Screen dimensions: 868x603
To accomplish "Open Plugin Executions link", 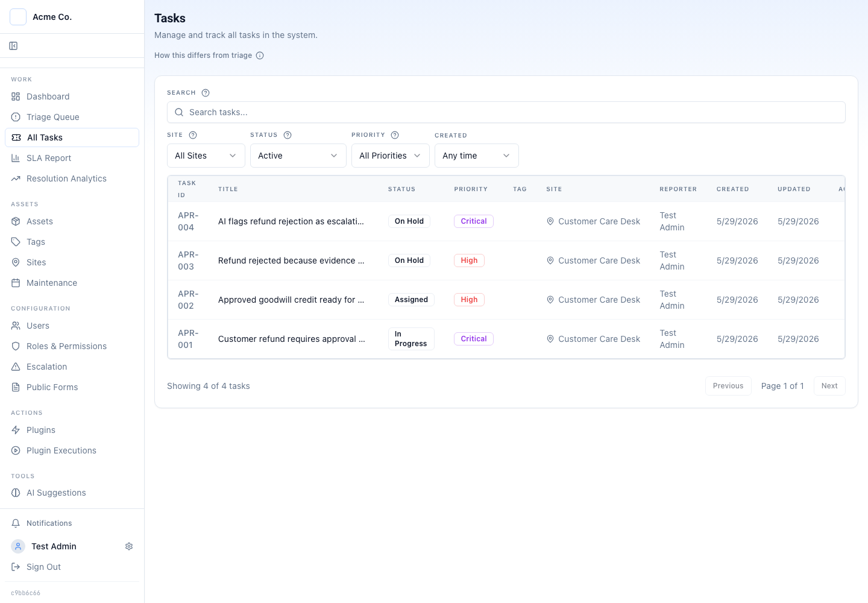I will click(72, 450).
